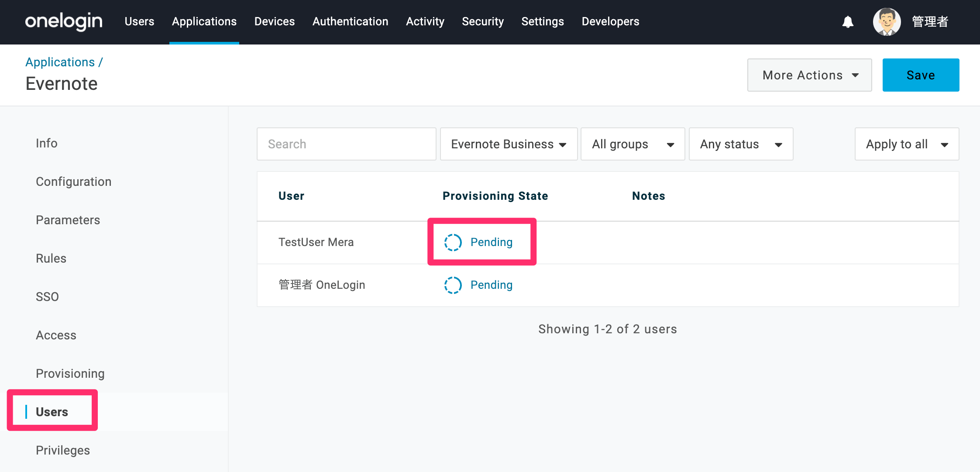Open the Security menu

(483, 21)
